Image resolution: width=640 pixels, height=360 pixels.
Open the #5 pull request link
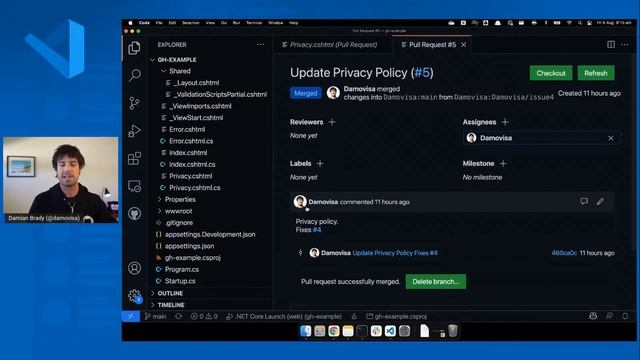422,73
